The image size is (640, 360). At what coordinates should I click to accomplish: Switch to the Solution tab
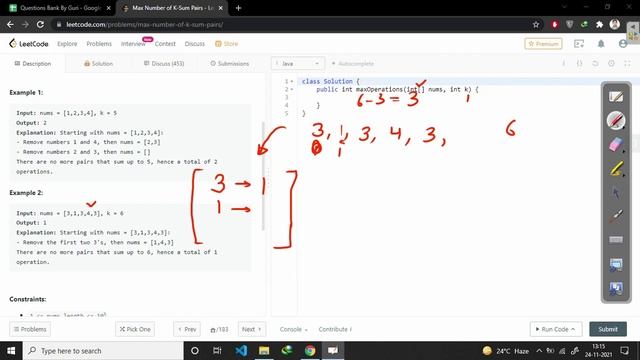98,64
